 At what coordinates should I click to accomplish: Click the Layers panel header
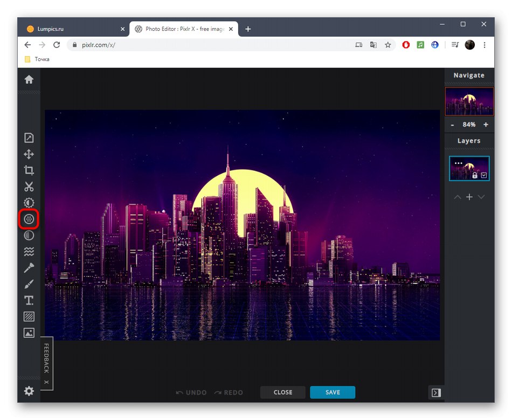(469, 141)
